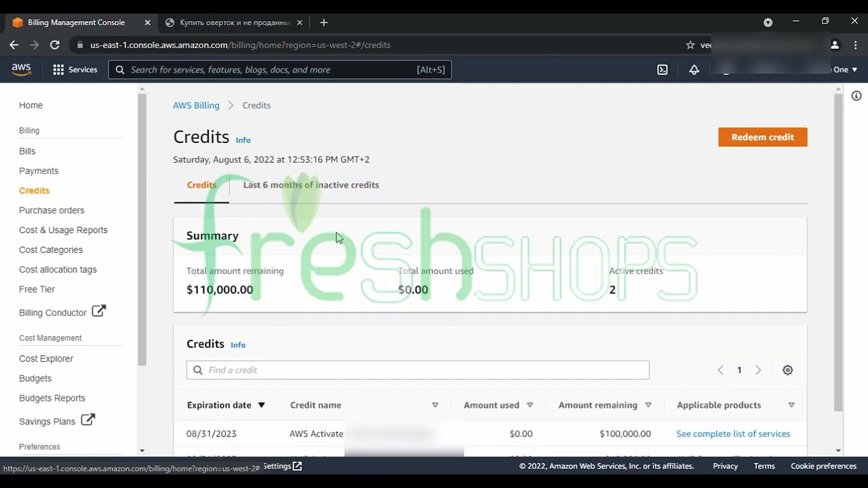Bookmark this page with star icon
This screenshot has height=488, width=868.
690,45
